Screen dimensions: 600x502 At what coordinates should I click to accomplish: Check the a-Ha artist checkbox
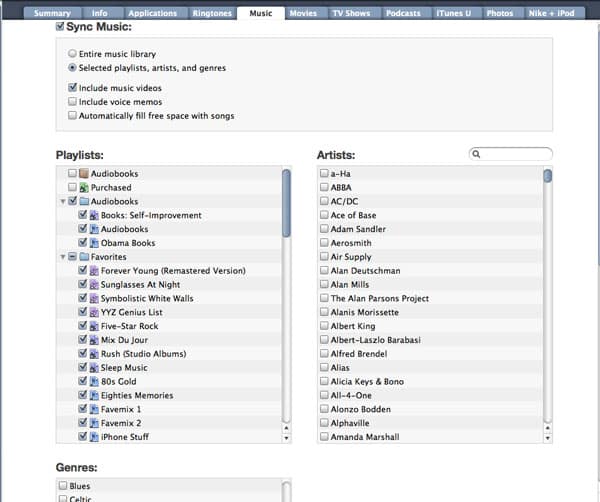[324, 173]
